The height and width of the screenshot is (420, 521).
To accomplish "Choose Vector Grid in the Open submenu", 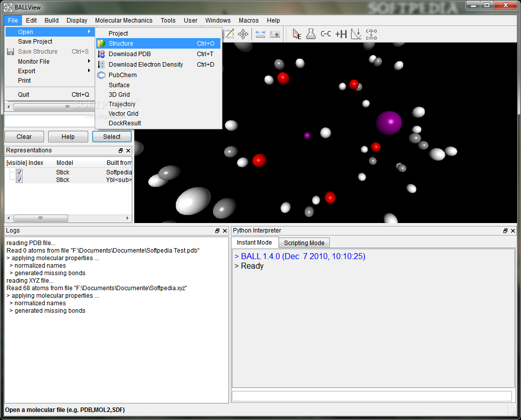I will [x=158, y=114].
